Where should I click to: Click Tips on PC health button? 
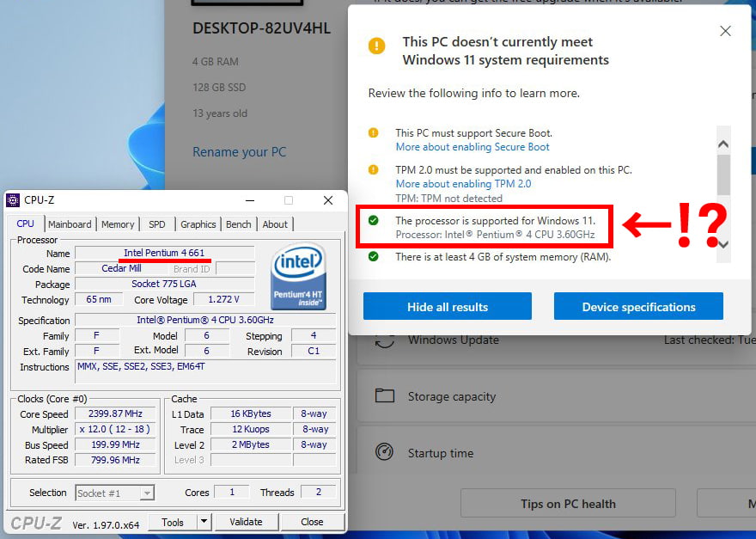click(x=568, y=504)
